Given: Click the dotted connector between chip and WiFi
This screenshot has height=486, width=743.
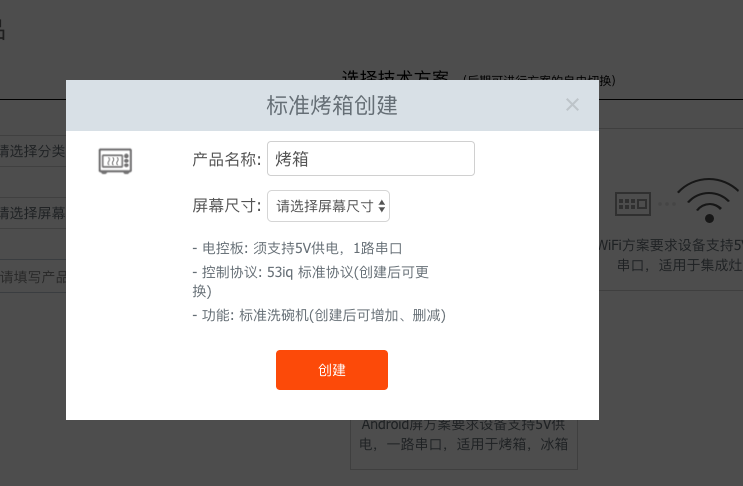Looking at the screenshot, I should pyautogui.click(x=666, y=204).
